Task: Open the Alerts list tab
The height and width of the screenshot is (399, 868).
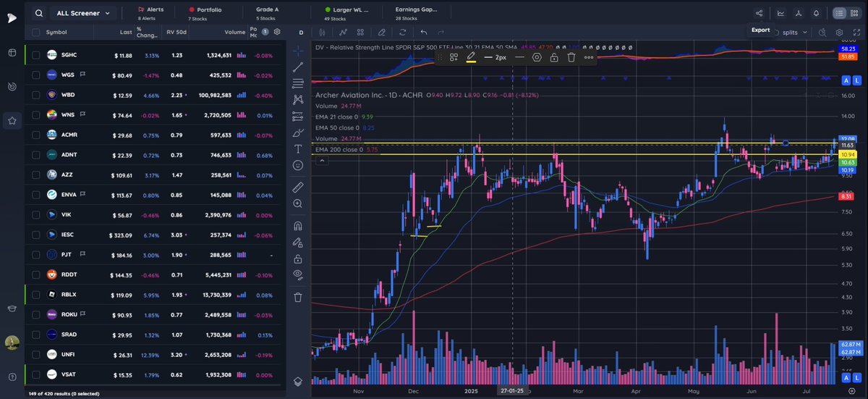Action: coord(150,13)
